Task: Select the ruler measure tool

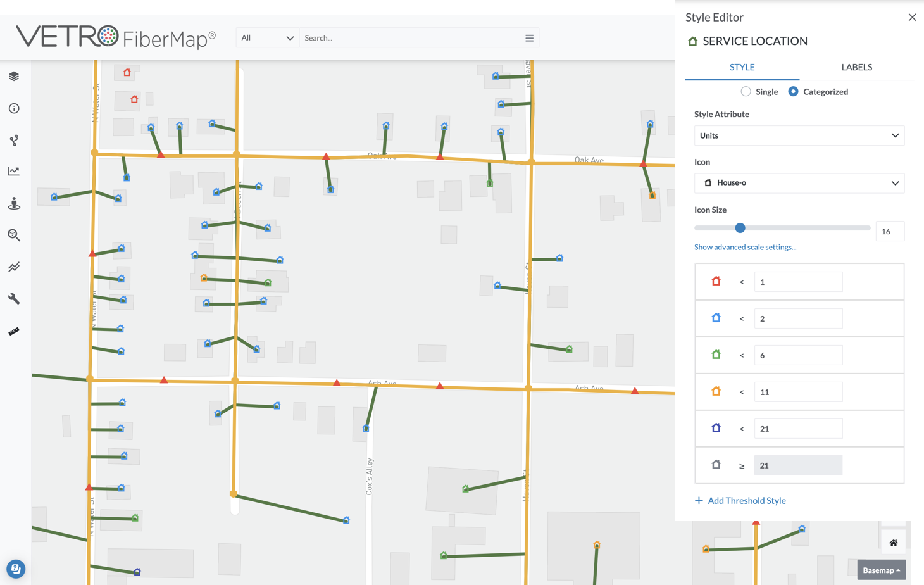Action: [14, 331]
